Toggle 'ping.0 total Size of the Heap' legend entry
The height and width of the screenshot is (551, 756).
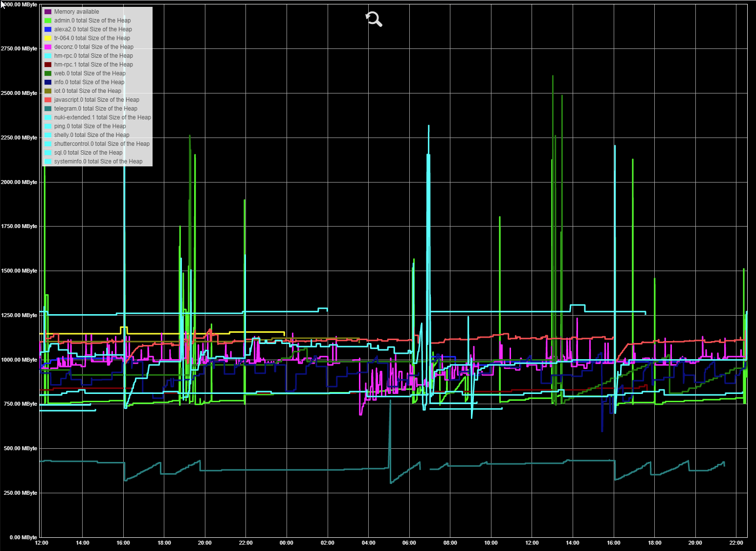[85, 126]
